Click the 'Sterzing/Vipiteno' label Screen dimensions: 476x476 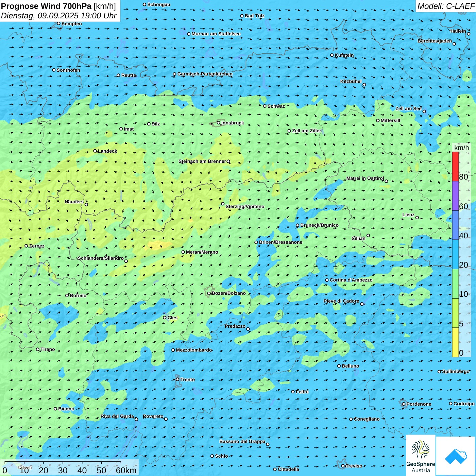coord(245,206)
